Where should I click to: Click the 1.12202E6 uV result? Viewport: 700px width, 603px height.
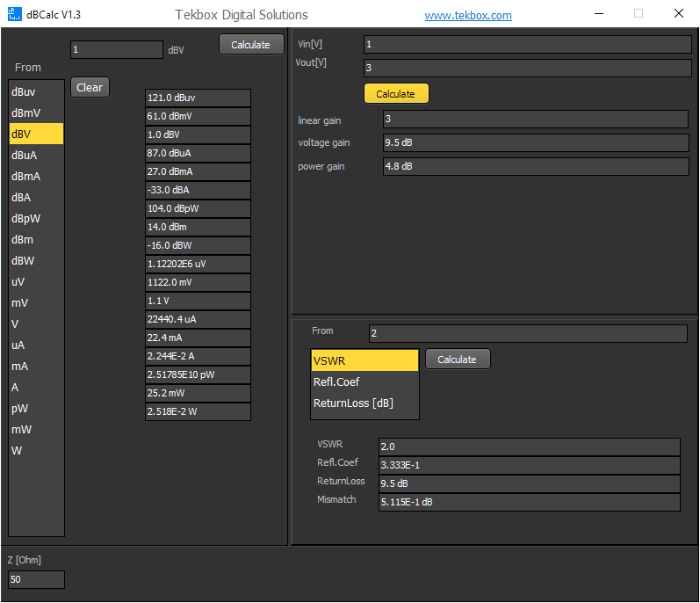198,264
